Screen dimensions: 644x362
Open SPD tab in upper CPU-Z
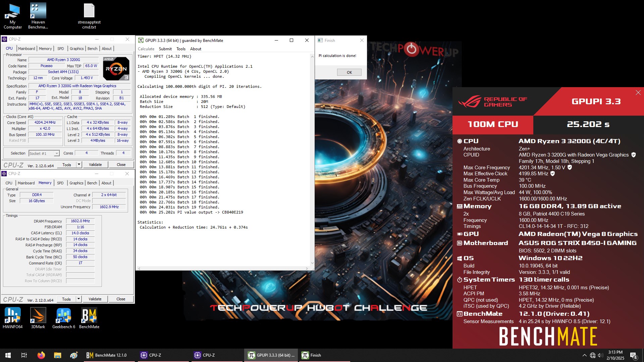(x=60, y=49)
